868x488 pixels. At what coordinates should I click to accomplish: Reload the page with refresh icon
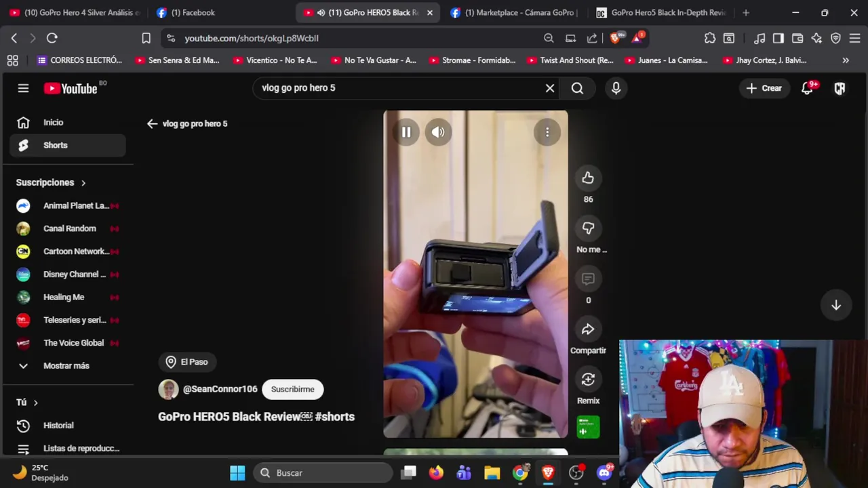click(x=52, y=38)
